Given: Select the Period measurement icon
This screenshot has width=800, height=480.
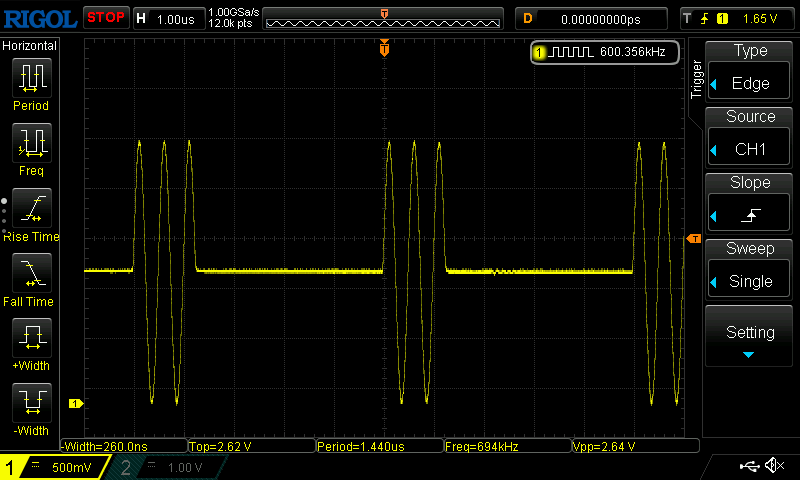Looking at the screenshot, I should coord(32,78).
